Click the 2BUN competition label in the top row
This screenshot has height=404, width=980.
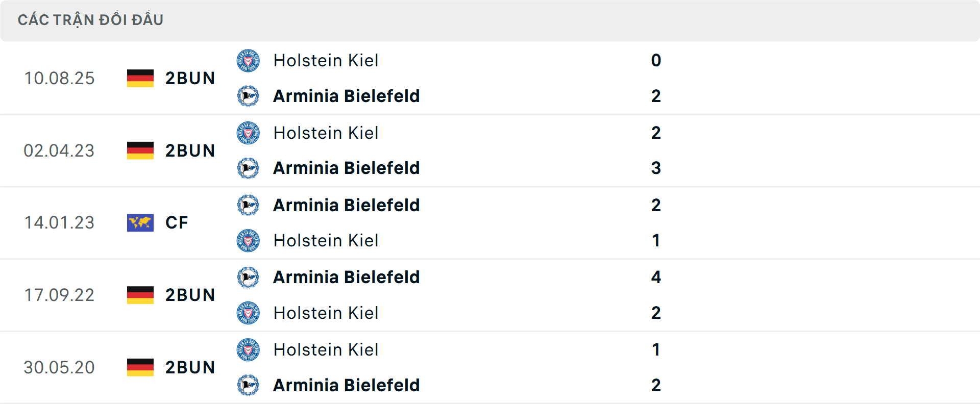click(190, 78)
